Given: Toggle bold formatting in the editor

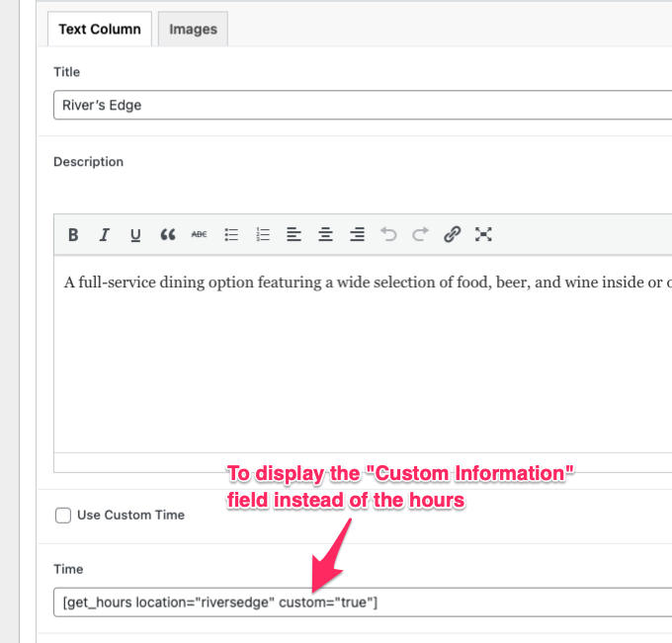Looking at the screenshot, I should click(x=73, y=235).
